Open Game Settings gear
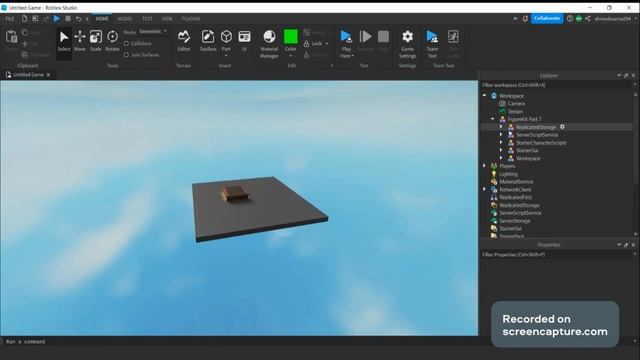Viewport: 640px width, 360px height. click(407, 44)
